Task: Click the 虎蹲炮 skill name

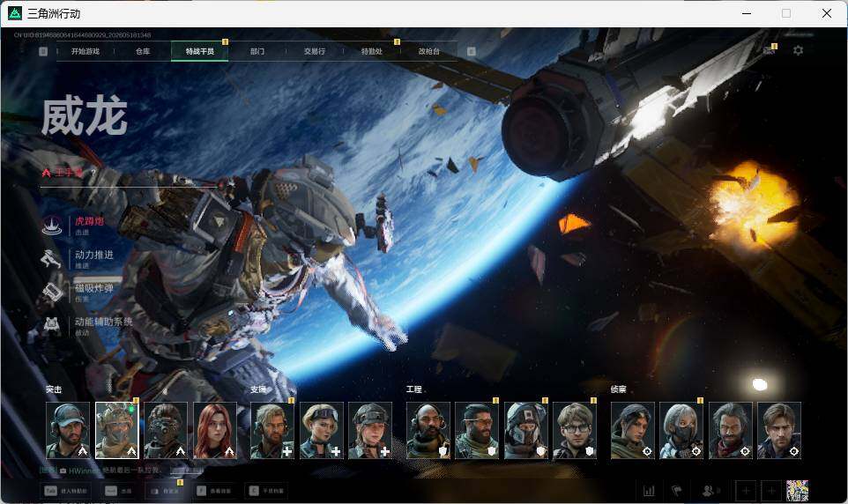Action: click(89, 221)
